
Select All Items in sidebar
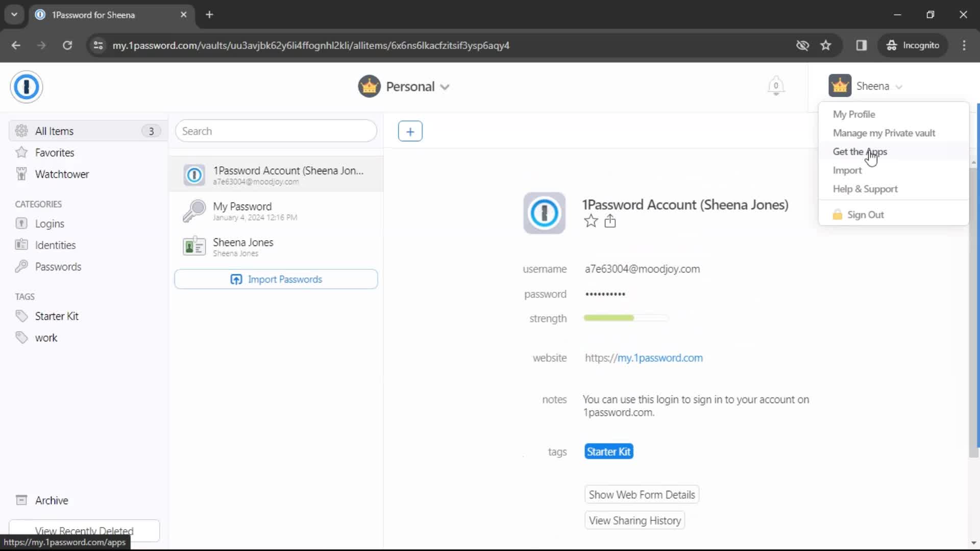click(88, 131)
